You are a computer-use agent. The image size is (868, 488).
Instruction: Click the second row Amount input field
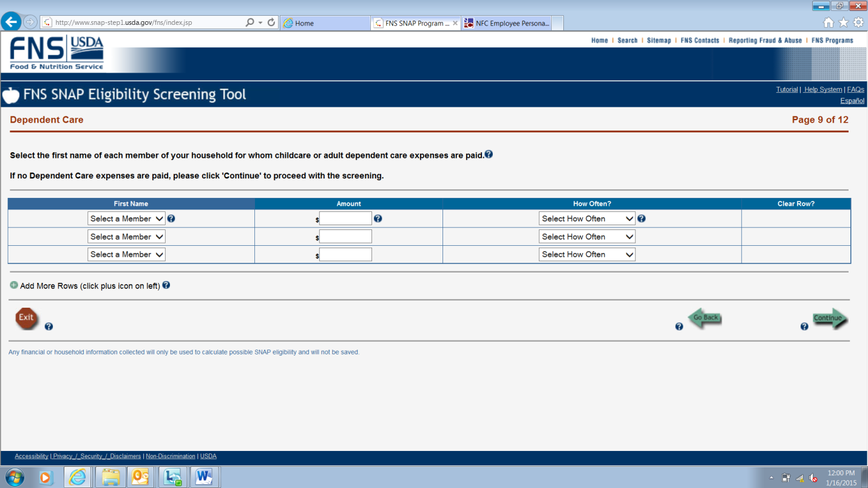345,237
